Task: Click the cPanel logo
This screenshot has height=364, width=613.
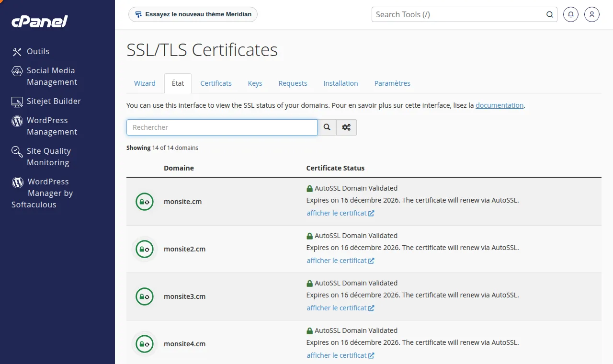Action: pos(40,22)
